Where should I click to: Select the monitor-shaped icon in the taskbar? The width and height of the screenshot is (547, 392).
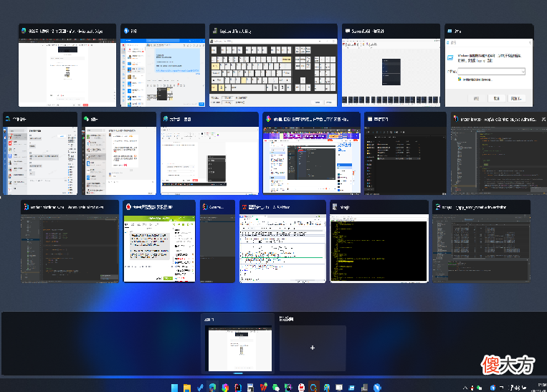[338, 387]
